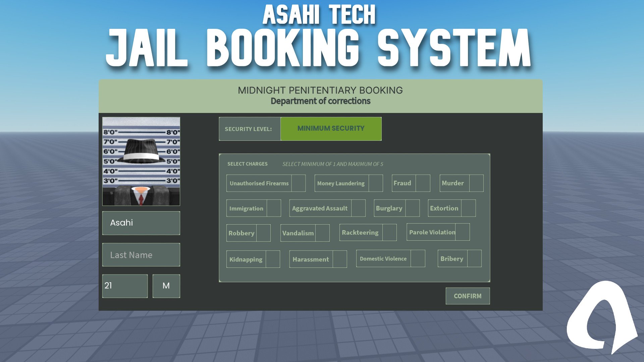Tick the Kidnapping charge checkbox
644x362 pixels.
[273, 259]
